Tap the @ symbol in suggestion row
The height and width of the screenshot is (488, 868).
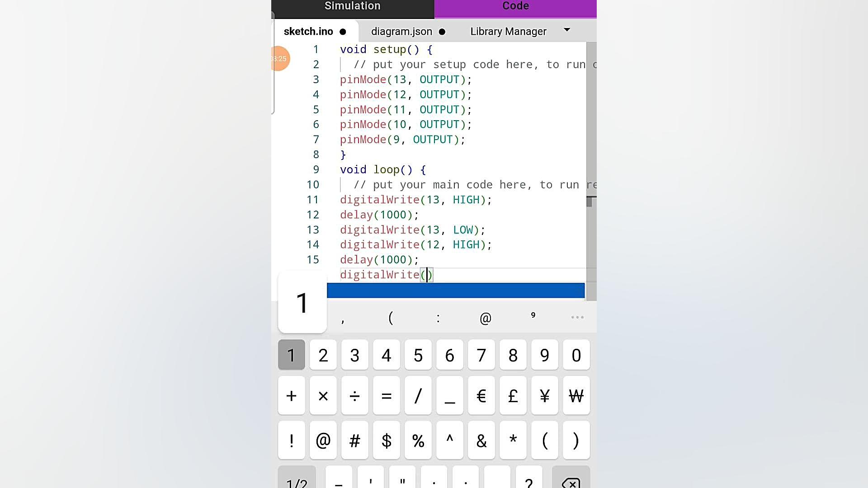[485, 319]
